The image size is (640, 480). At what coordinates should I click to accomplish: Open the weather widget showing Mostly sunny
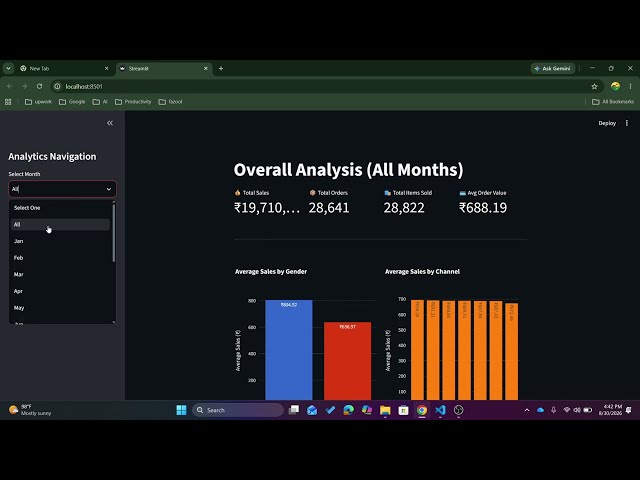(31, 410)
